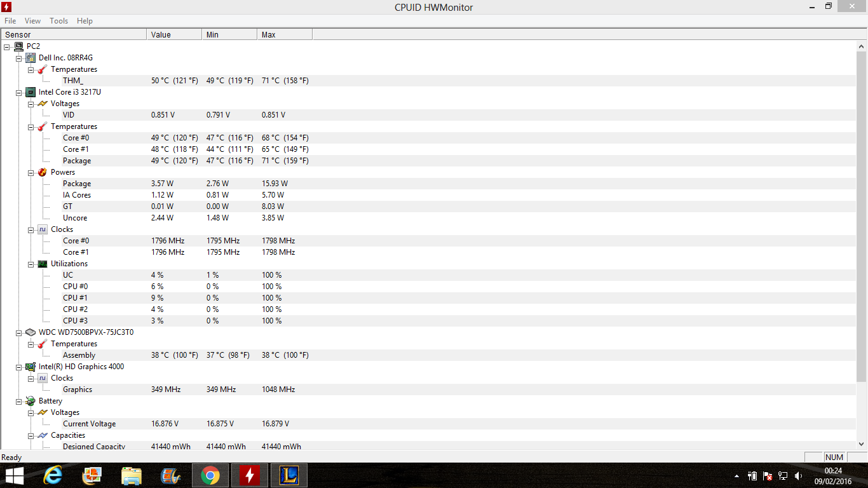Launch Internet Explorer from the taskbar
Viewport: 868px width, 488px height.
click(x=53, y=475)
